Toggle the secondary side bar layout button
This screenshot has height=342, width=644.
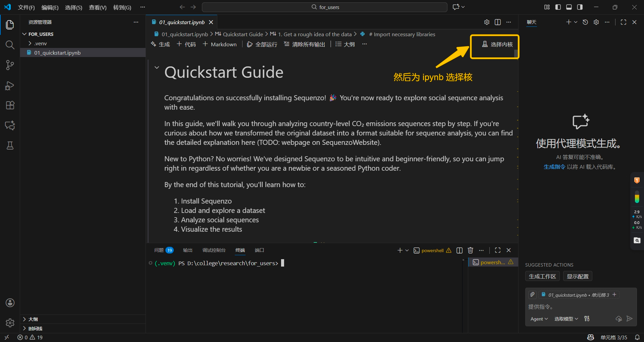pos(580,7)
